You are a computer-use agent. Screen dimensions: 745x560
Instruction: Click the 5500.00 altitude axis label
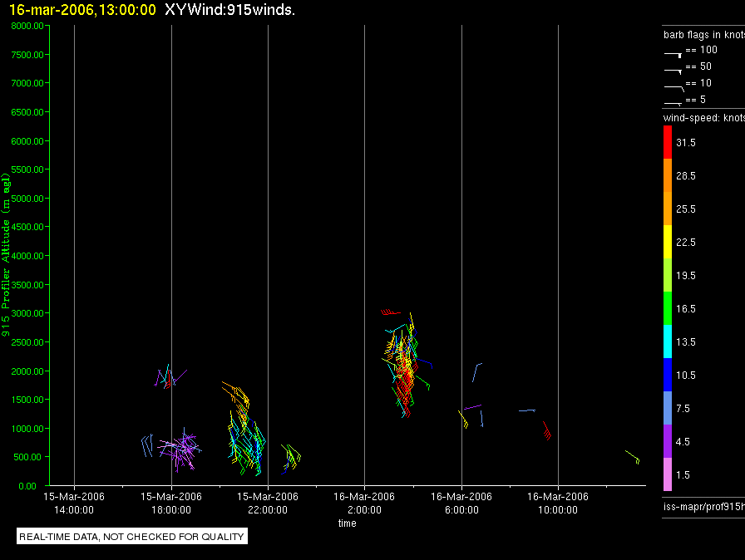[x=27, y=169]
